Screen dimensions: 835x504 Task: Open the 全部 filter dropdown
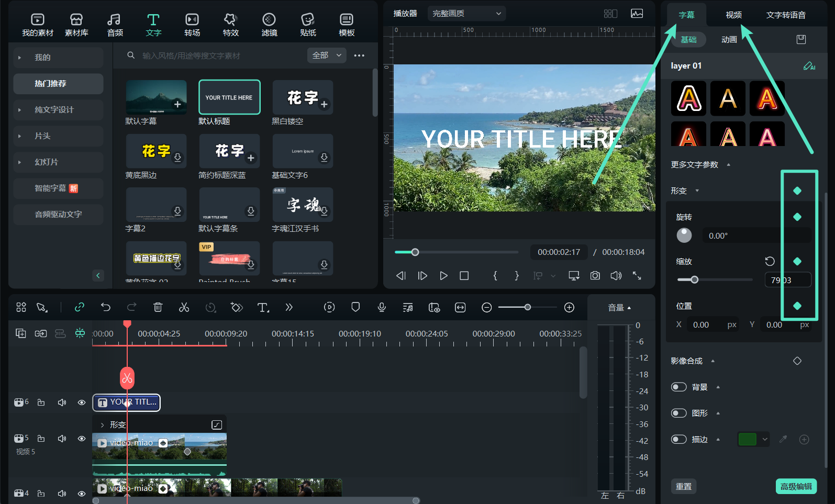pos(327,55)
